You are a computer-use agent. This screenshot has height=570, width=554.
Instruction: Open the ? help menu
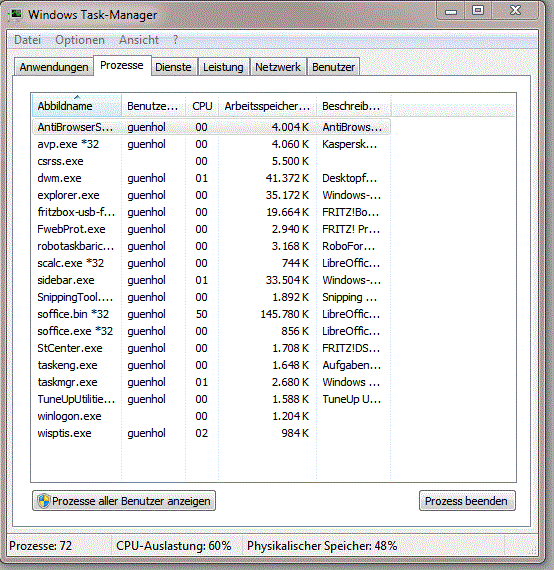175,40
